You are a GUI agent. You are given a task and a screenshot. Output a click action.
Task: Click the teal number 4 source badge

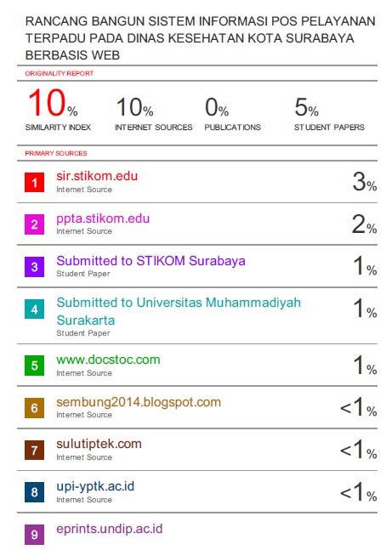point(34,309)
